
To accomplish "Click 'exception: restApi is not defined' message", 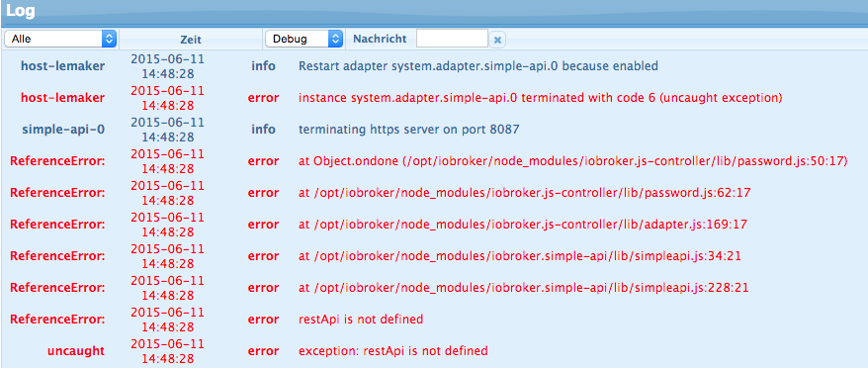I will coord(393,351).
